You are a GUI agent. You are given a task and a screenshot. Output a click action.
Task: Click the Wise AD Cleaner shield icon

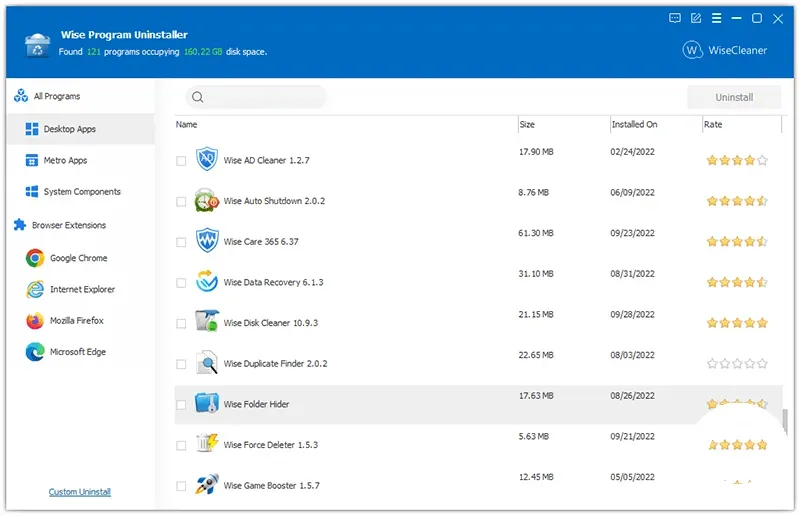(207, 159)
